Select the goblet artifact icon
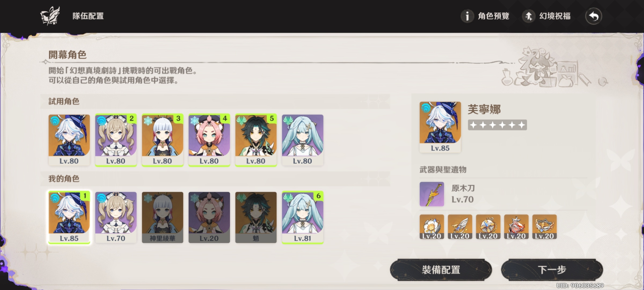The width and height of the screenshot is (644, 290). click(516, 227)
